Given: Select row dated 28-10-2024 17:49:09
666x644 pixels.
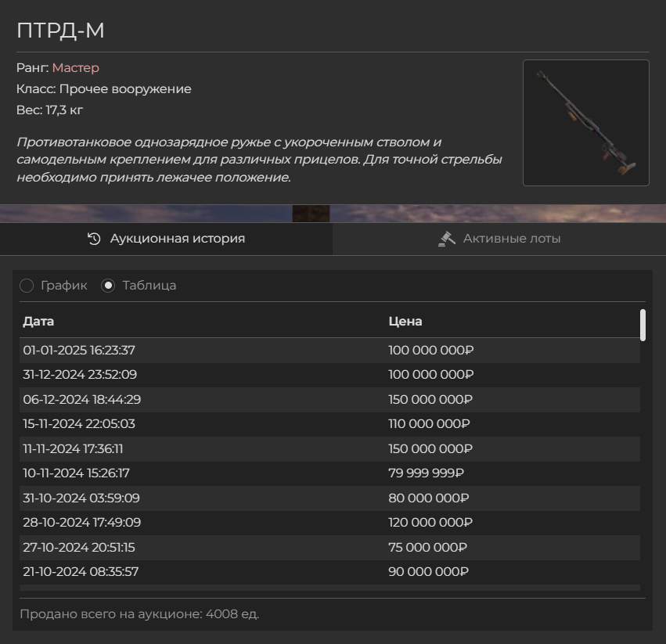Looking at the screenshot, I should (329, 523).
